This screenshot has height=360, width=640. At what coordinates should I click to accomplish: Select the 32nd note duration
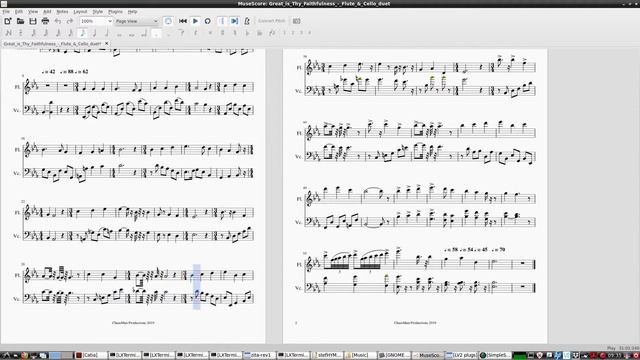58,33
